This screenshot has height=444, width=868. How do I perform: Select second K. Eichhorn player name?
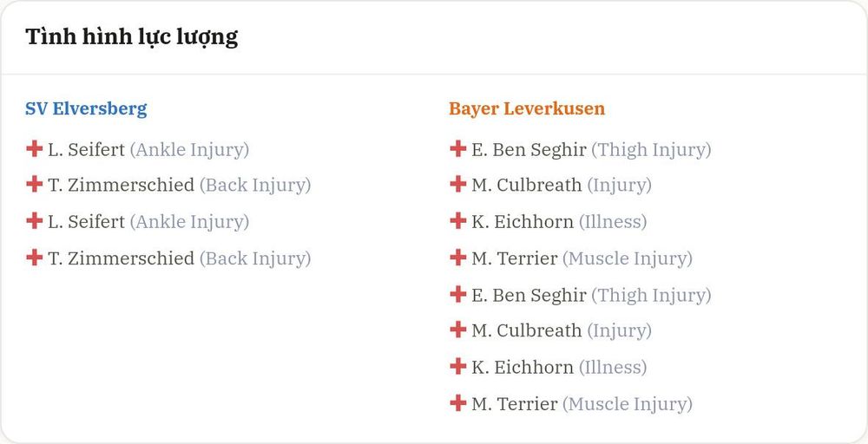tap(523, 367)
